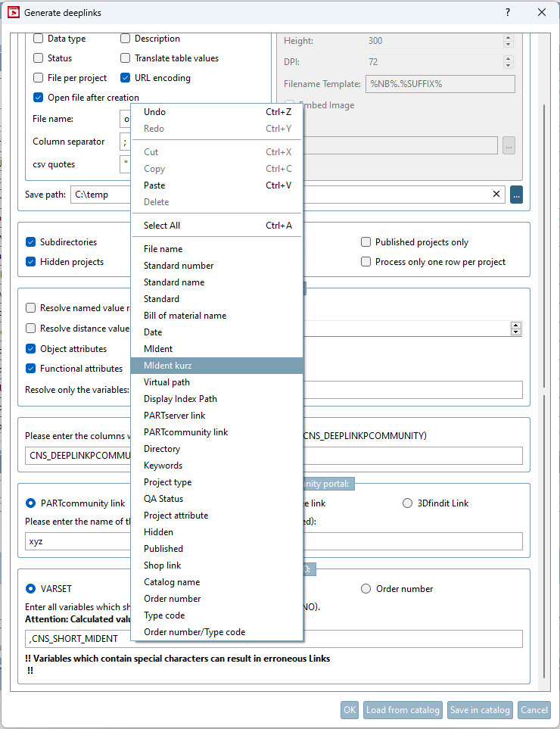
Task: Choose MIdent kurz from context menu
Action: [x=168, y=366]
